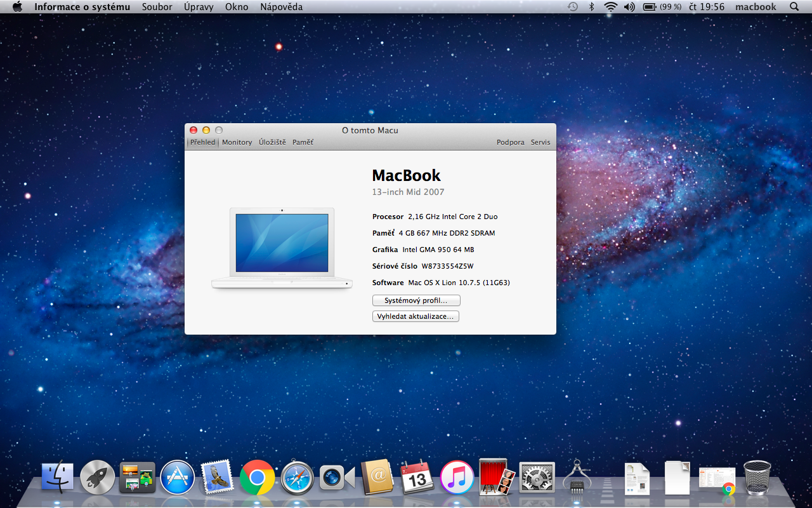812x508 pixels.
Task: Switch to the Úložiště tab
Action: pos(272,142)
